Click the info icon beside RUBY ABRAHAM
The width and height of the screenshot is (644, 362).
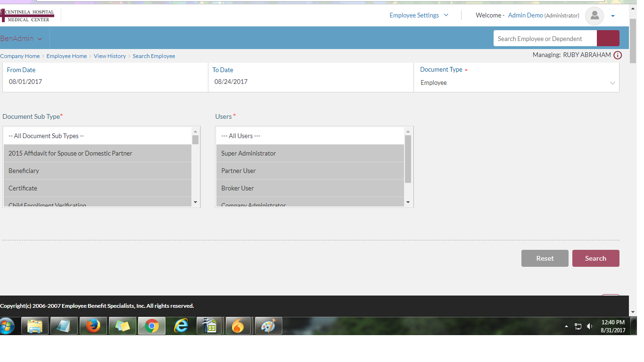pyautogui.click(x=618, y=55)
